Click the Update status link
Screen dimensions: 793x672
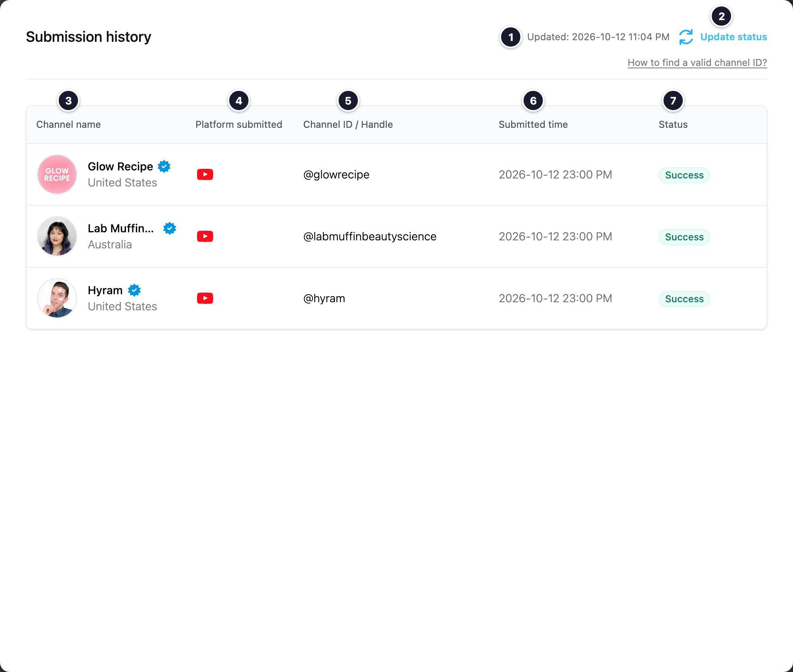[733, 37]
